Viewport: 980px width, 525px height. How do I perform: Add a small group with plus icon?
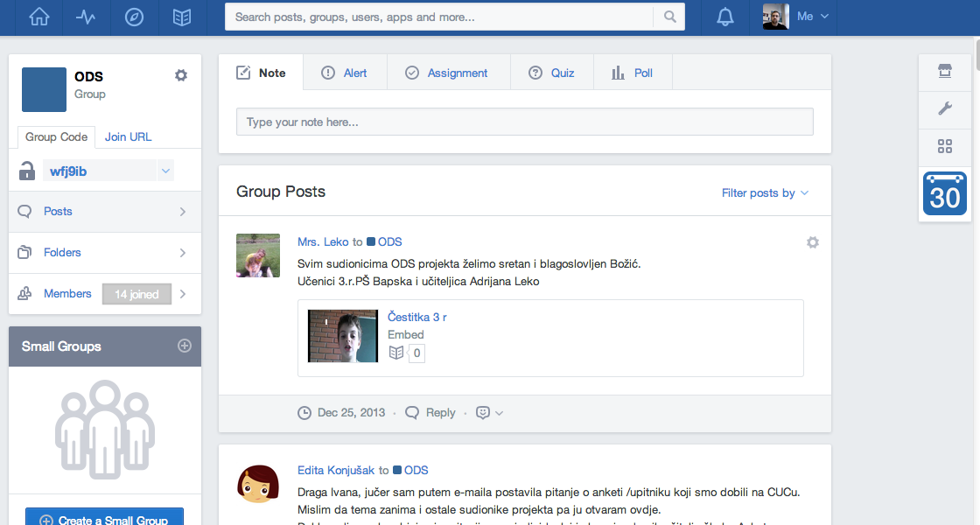pos(185,346)
